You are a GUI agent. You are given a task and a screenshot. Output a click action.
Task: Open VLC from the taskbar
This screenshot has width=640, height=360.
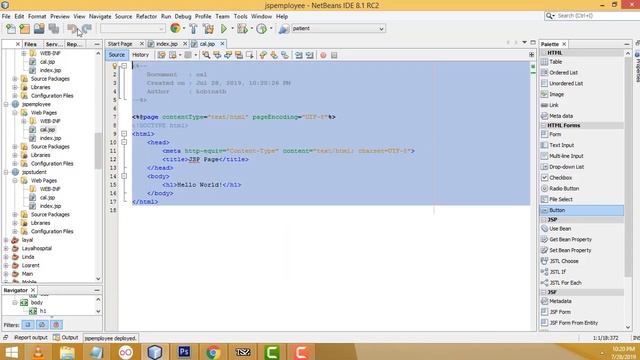tap(38, 352)
